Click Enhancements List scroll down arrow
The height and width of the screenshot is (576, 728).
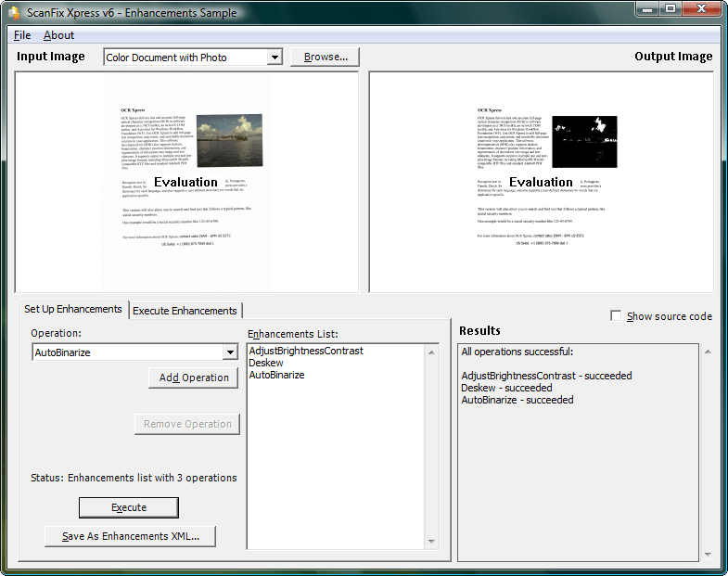(x=431, y=541)
